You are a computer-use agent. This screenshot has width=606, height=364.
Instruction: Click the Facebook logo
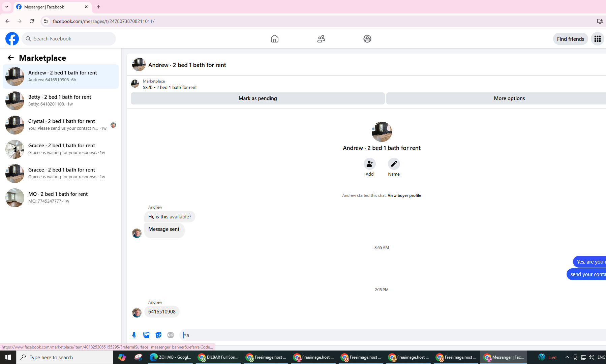tap(12, 39)
